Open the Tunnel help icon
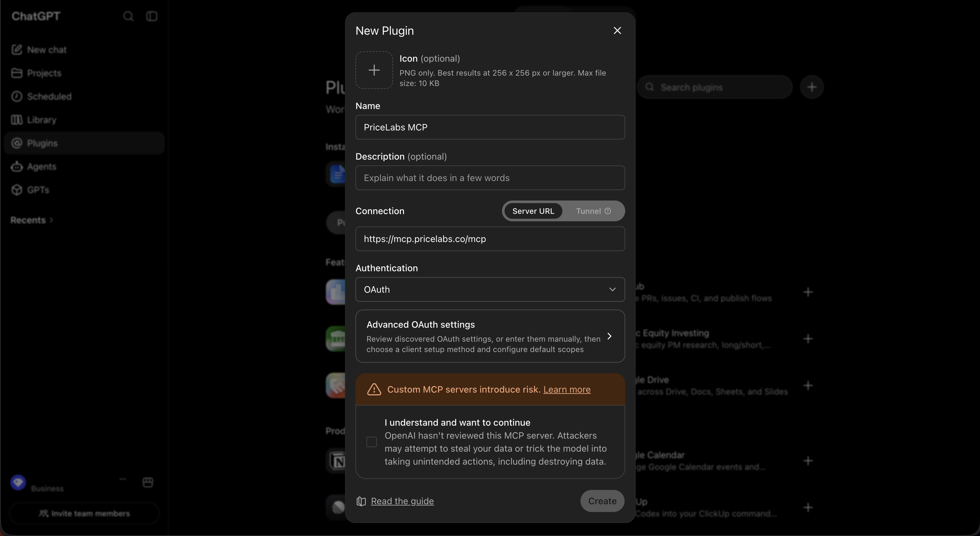The image size is (980, 536). pyautogui.click(x=608, y=211)
